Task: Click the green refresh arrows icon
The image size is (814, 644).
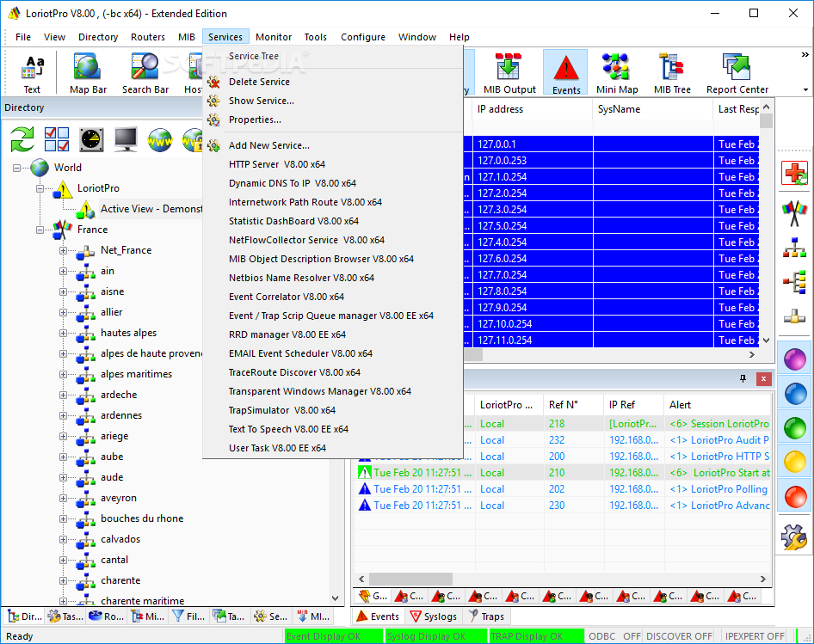Action: pos(22,139)
